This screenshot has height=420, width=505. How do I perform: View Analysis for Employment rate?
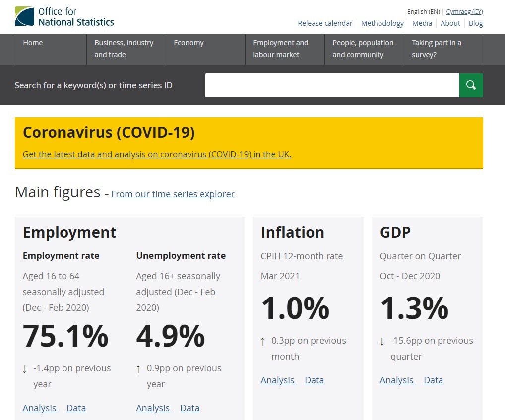(x=40, y=408)
